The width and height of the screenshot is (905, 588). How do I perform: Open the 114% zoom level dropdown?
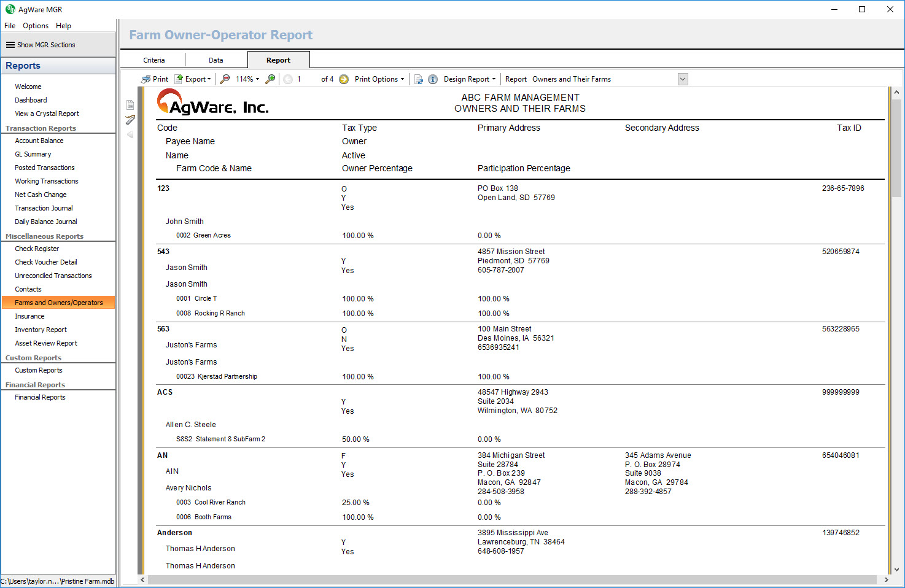[x=247, y=79]
